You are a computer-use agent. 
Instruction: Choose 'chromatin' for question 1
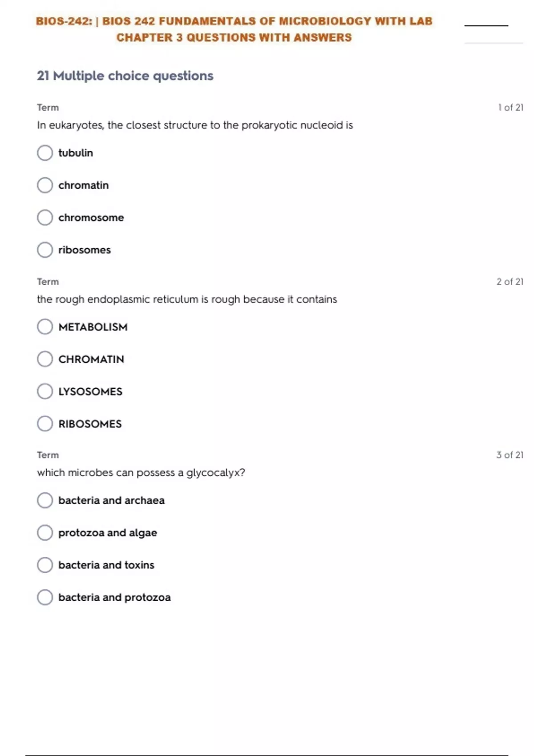click(x=45, y=185)
